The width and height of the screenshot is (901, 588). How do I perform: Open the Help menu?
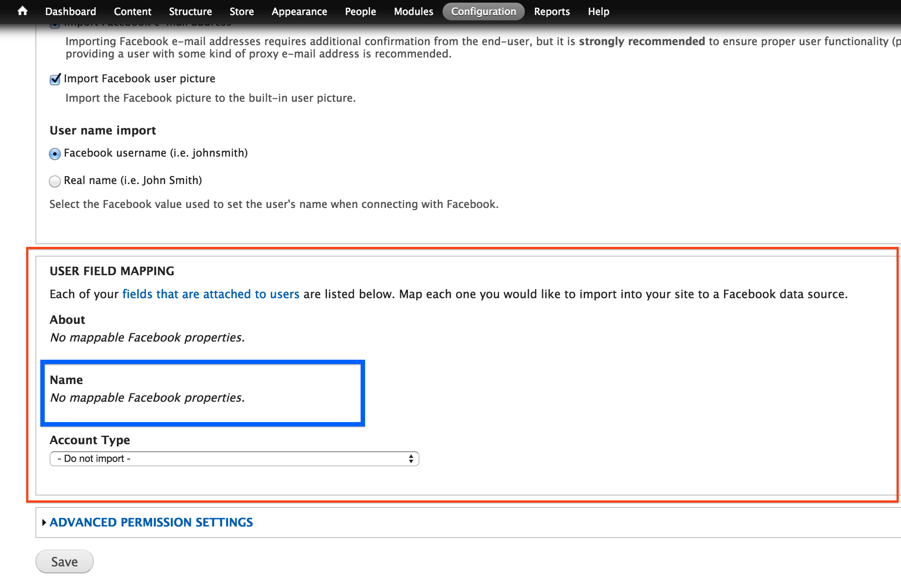[598, 12]
